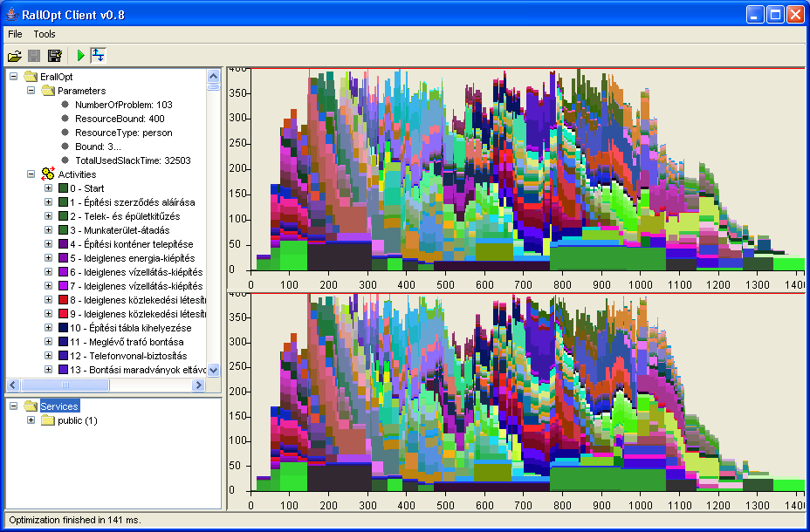Image resolution: width=810 pixels, height=532 pixels.
Task: Click the purple swatch of activity 6
Action: click(x=64, y=272)
